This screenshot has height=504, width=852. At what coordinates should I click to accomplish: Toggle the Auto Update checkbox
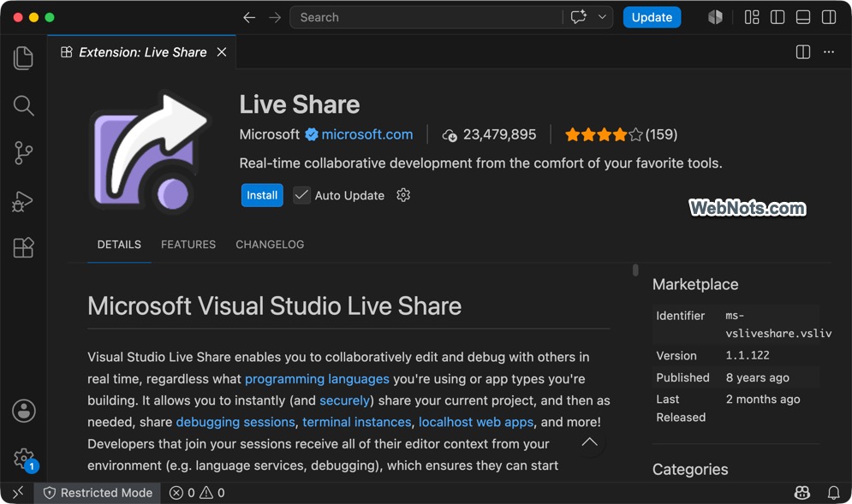coord(301,195)
